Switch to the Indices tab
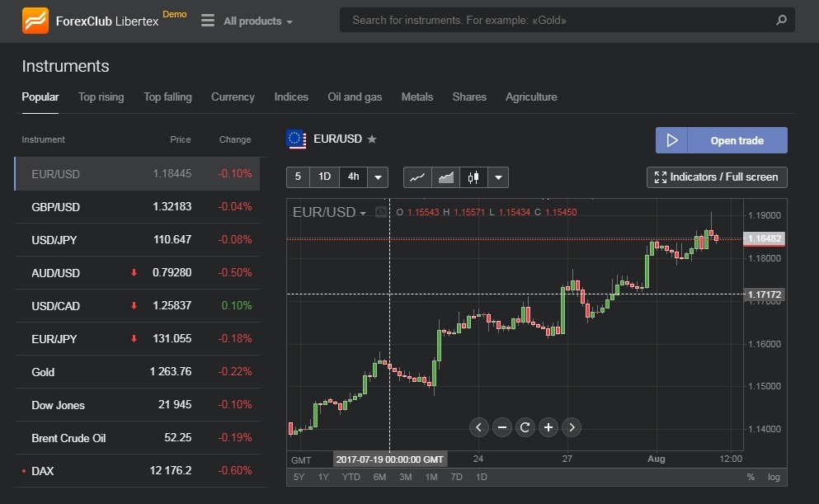 [291, 97]
